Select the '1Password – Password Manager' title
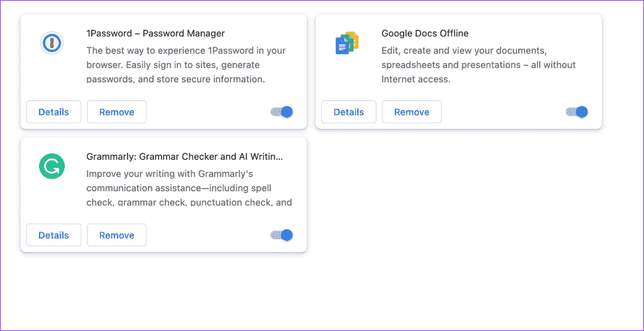Viewport: 644px width, 331px height. pyautogui.click(x=156, y=33)
